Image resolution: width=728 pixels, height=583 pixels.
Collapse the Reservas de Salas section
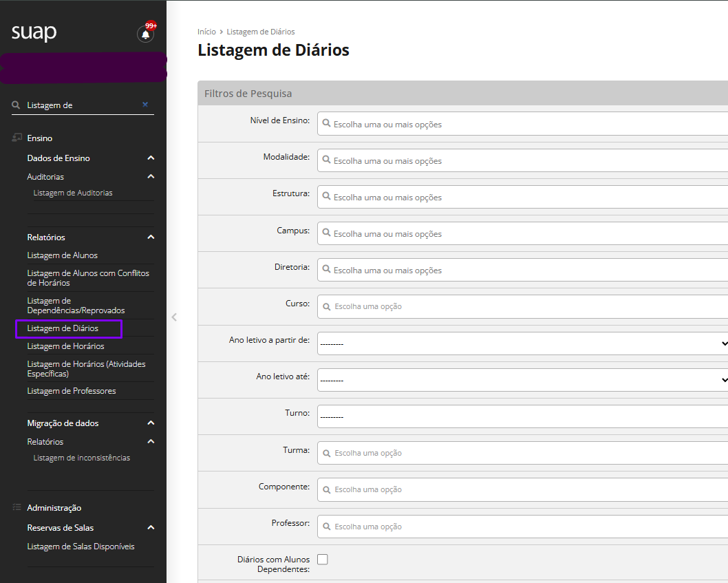[151, 527]
